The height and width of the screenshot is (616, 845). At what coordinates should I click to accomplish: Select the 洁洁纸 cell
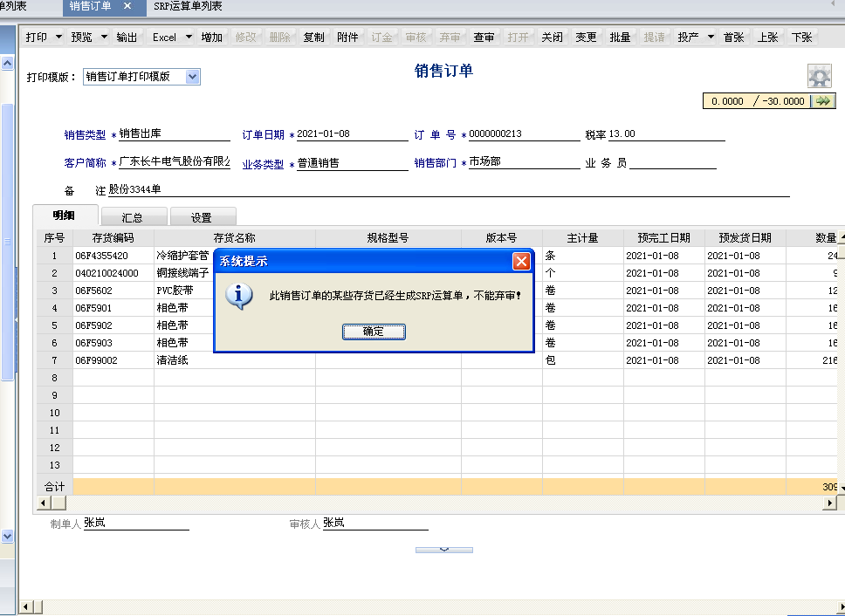235,360
